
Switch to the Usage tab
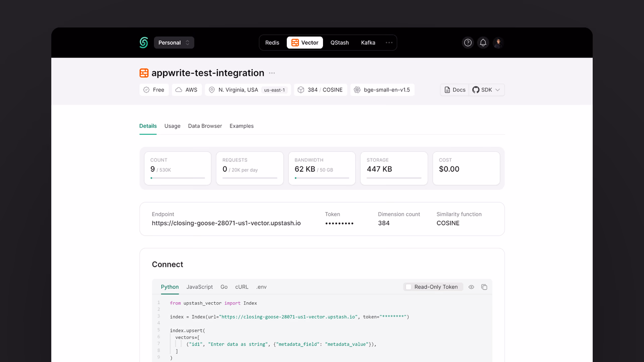tap(173, 126)
